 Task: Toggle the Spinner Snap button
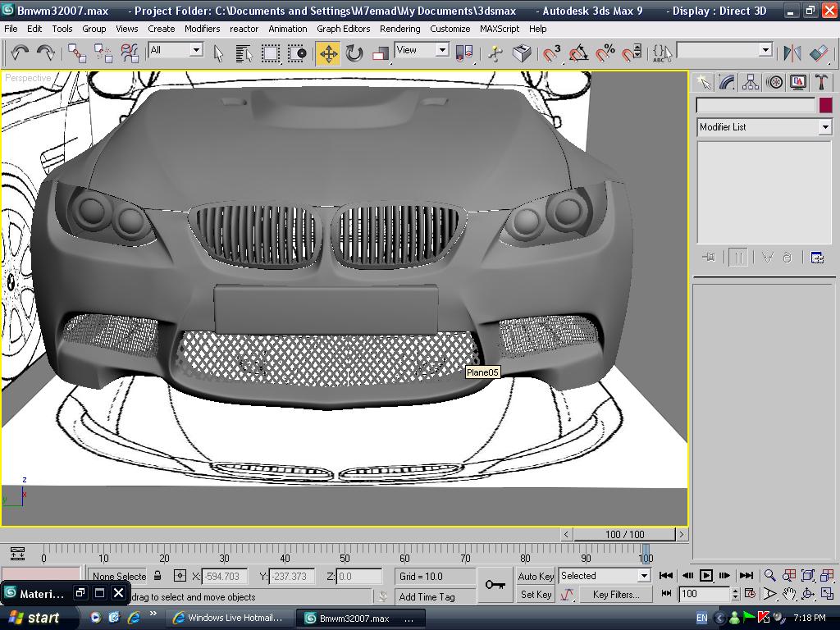point(632,53)
